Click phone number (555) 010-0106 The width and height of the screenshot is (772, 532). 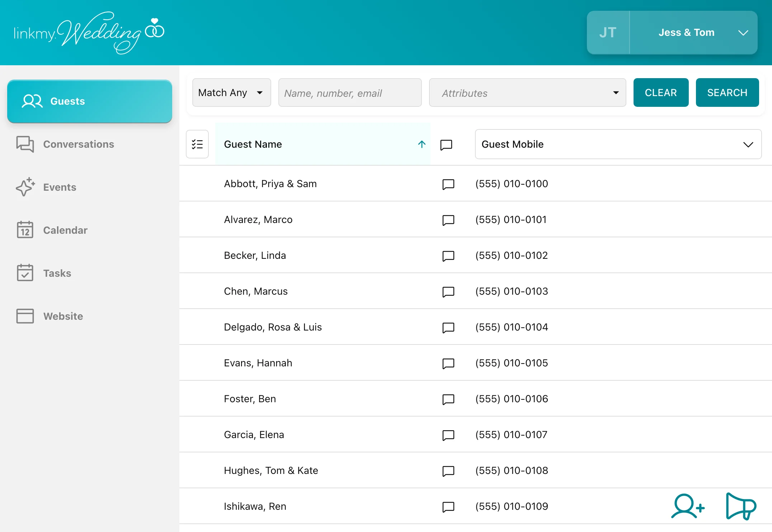pos(512,399)
